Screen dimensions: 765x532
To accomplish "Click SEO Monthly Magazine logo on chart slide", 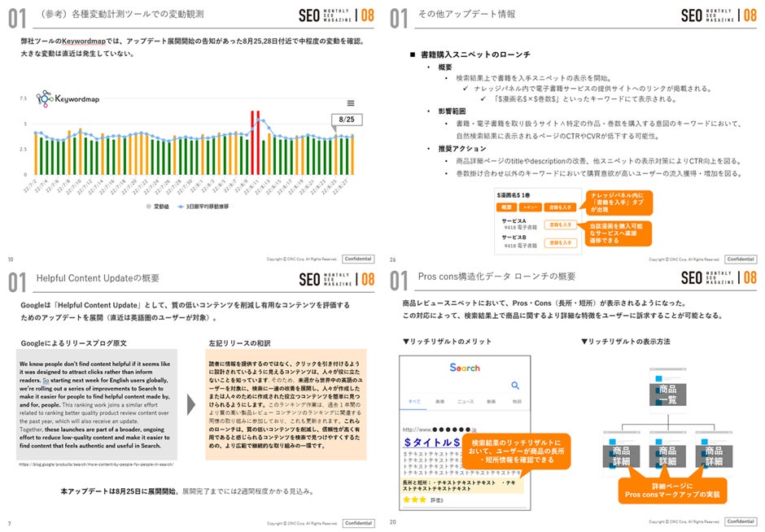I will tap(337, 15).
